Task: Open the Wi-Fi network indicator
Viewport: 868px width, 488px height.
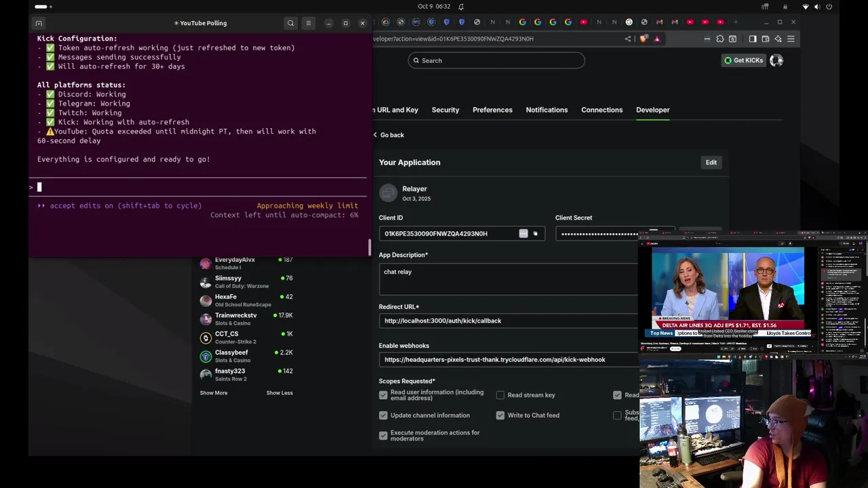Action: click(x=806, y=7)
